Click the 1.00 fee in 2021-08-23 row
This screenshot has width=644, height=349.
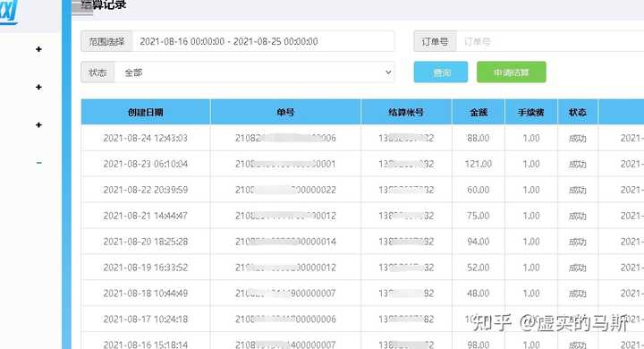click(531, 164)
